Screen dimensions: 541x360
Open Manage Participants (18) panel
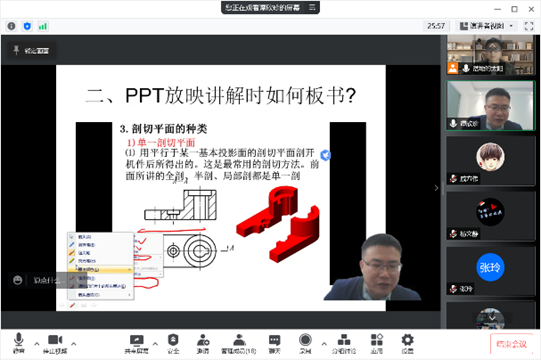[x=238, y=344]
